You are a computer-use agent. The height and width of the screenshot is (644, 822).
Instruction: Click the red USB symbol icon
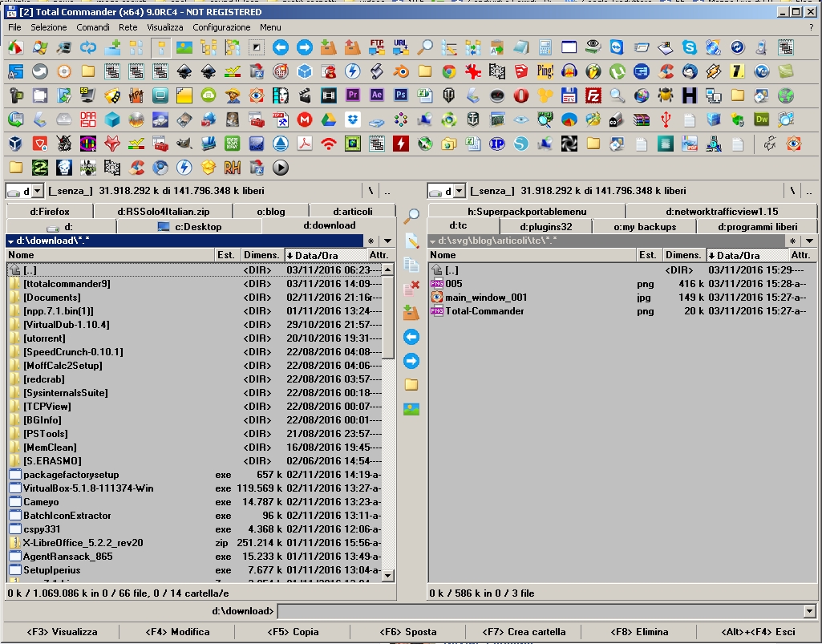(x=666, y=119)
